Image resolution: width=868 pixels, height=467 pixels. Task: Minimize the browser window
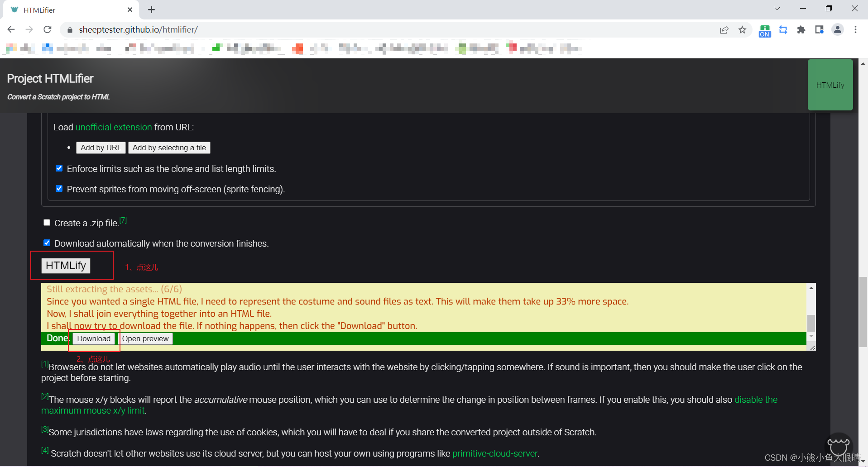(803, 9)
